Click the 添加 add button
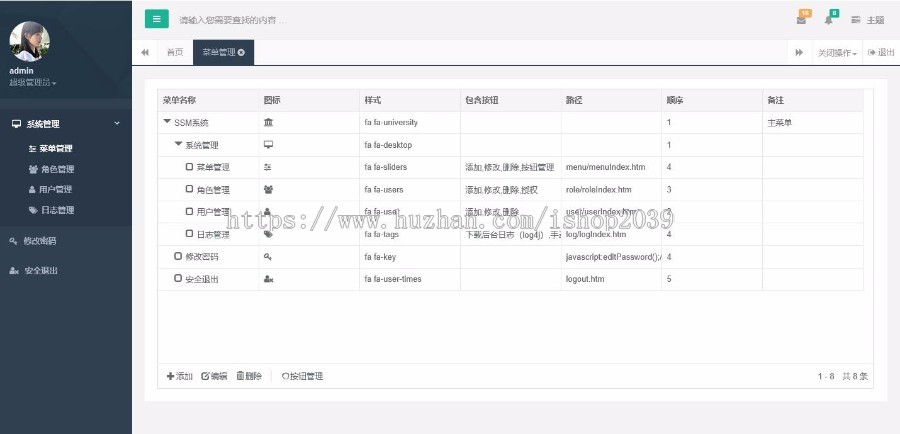 pyautogui.click(x=179, y=377)
